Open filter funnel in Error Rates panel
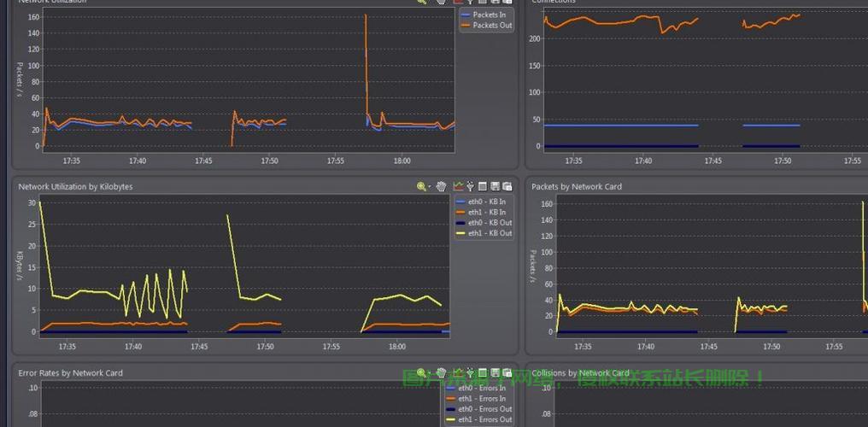Image resolution: width=868 pixels, height=427 pixels. (470, 373)
